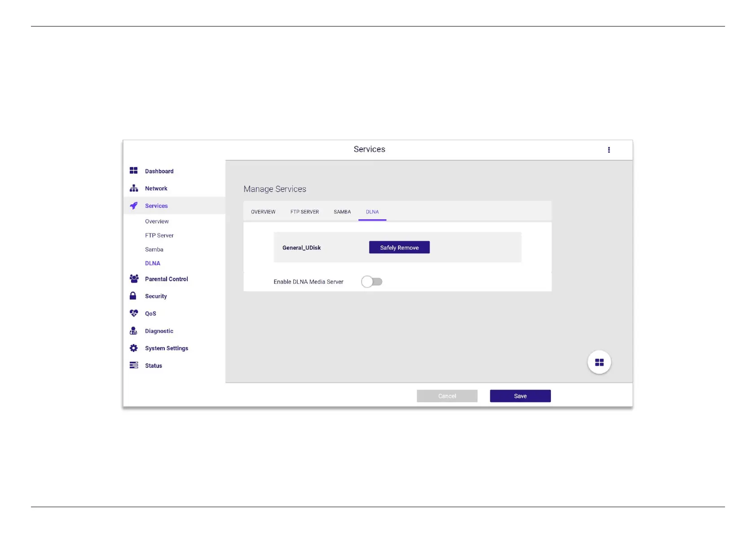Open the FTP Server sidebar sub-item

coord(159,235)
